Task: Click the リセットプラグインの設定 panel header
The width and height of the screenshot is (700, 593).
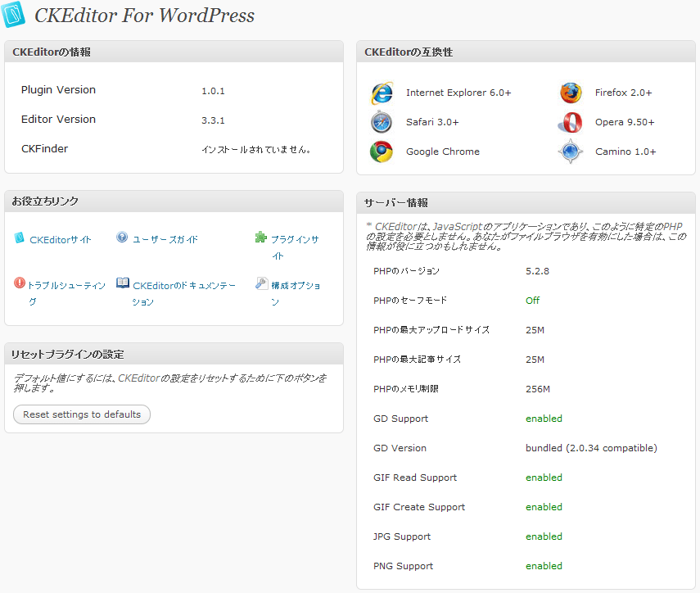Action: point(174,354)
